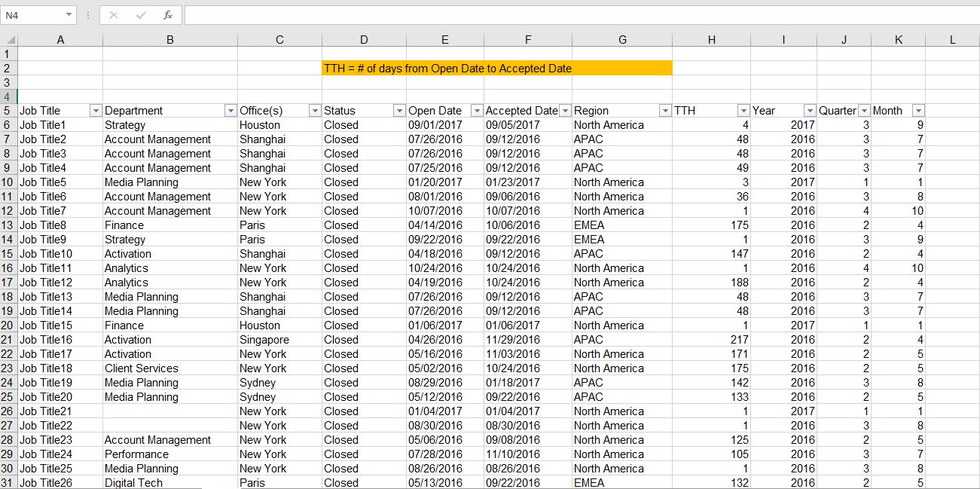Screen dimensions: 980x489
Task: Open the Name Box dropdown arrow
Action: pos(69,15)
